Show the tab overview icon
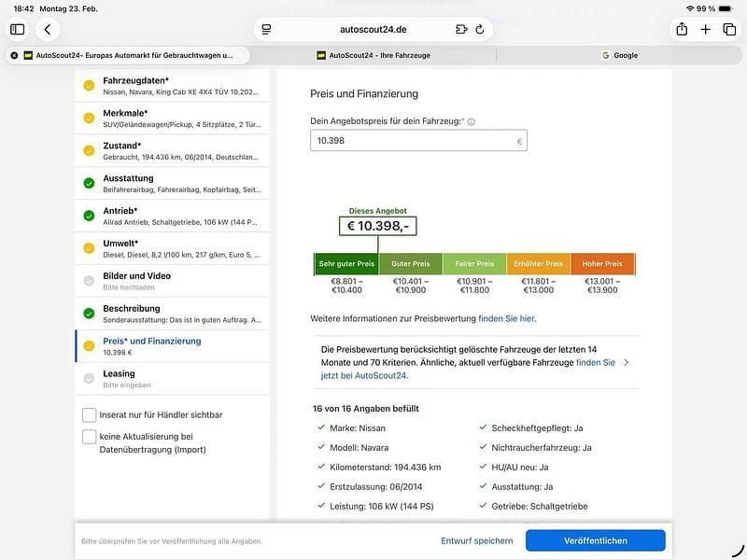The width and height of the screenshot is (747, 560). click(729, 30)
